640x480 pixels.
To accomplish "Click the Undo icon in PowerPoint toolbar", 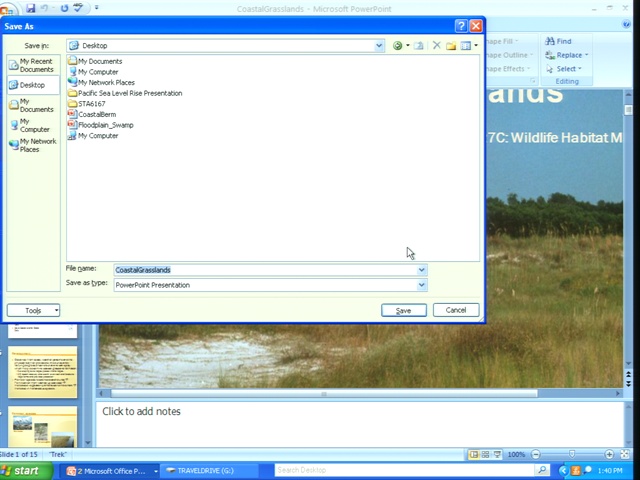I will (x=44, y=7).
